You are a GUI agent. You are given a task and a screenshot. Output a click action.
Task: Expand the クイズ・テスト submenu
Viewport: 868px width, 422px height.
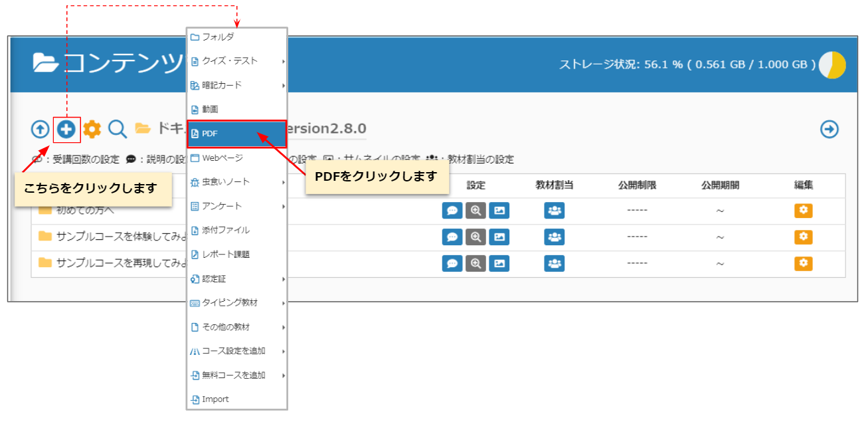coord(236,61)
